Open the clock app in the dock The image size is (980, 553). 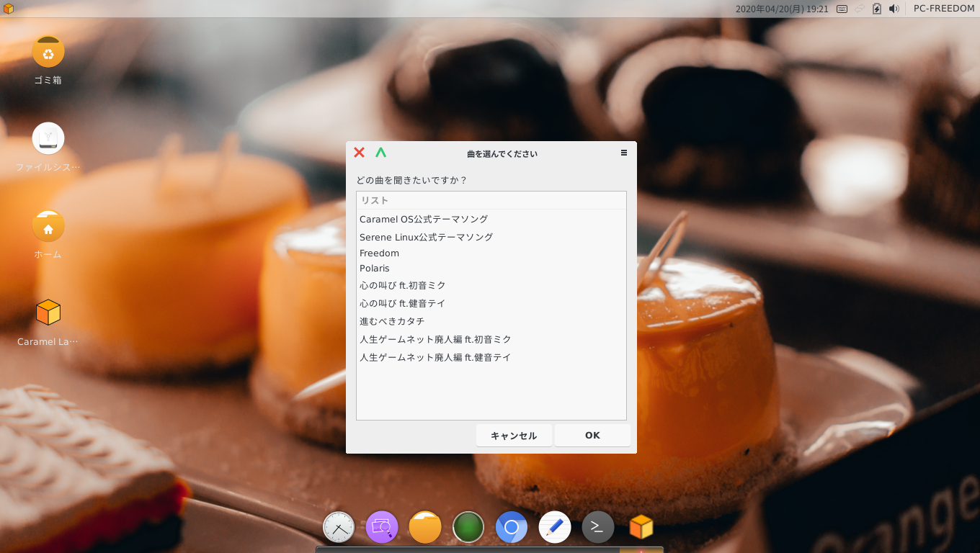(339, 527)
